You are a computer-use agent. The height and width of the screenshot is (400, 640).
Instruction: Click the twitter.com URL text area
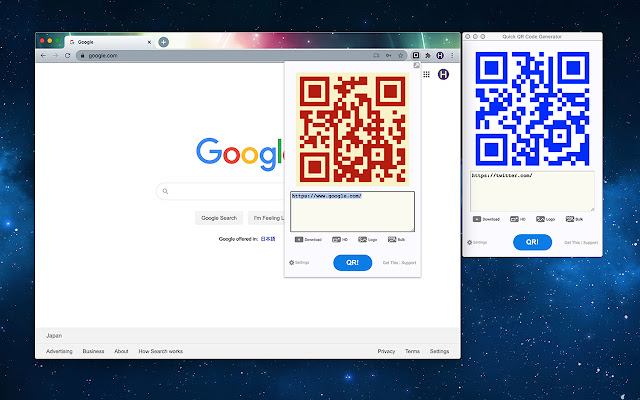pos(532,190)
